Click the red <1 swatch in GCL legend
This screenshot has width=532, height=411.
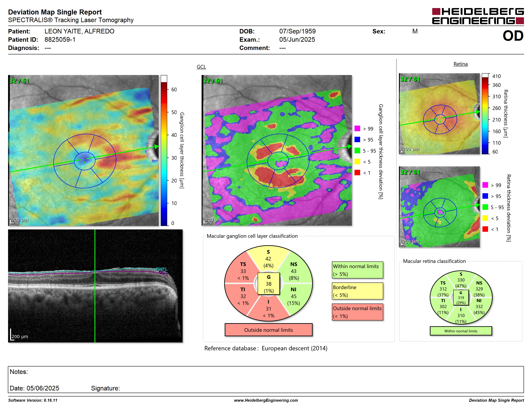click(357, 172)
